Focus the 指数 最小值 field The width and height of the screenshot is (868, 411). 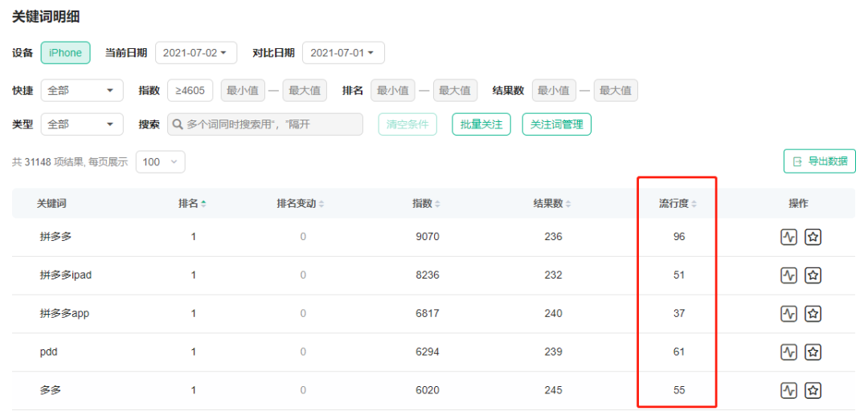[243, 91]
